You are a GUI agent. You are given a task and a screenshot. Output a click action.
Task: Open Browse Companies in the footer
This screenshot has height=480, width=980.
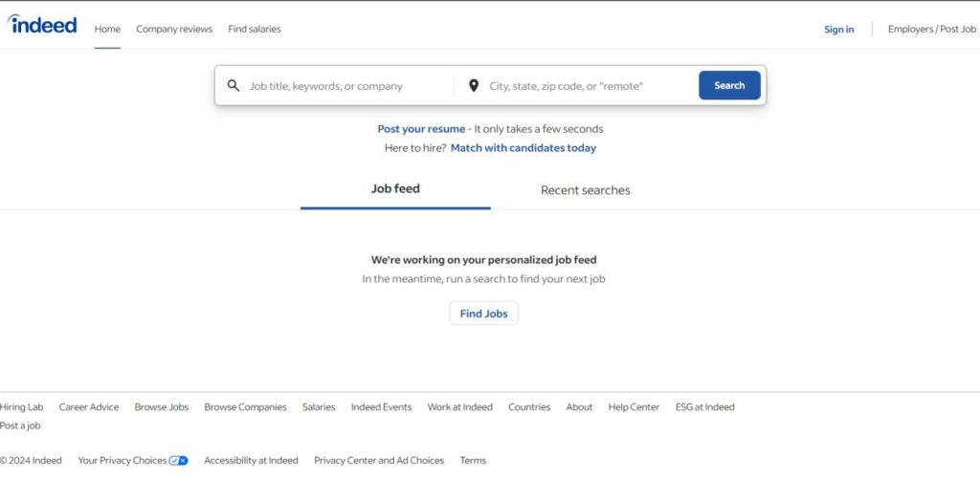pyautogui.click(x=245, y=407)
